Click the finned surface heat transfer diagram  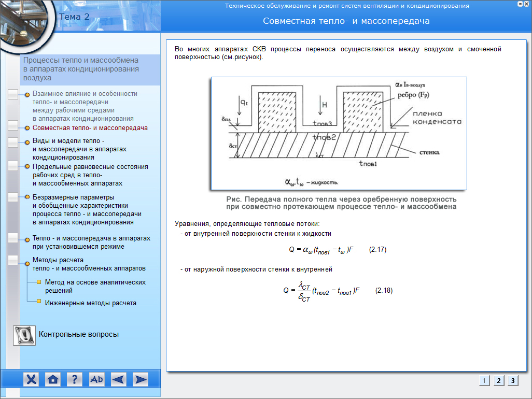click(x=339, y=134)
